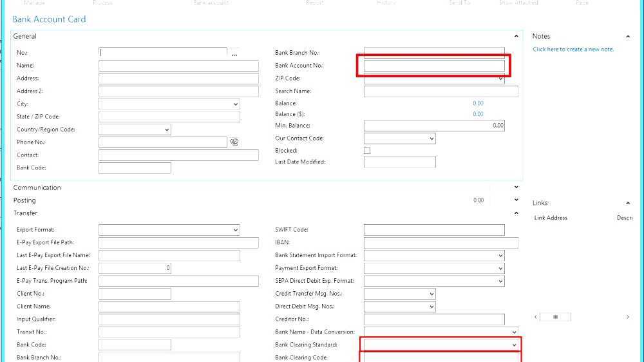The image size is (644, 362).
Task: Collapse the Notes pane chevron
Action: pos(627,37)
